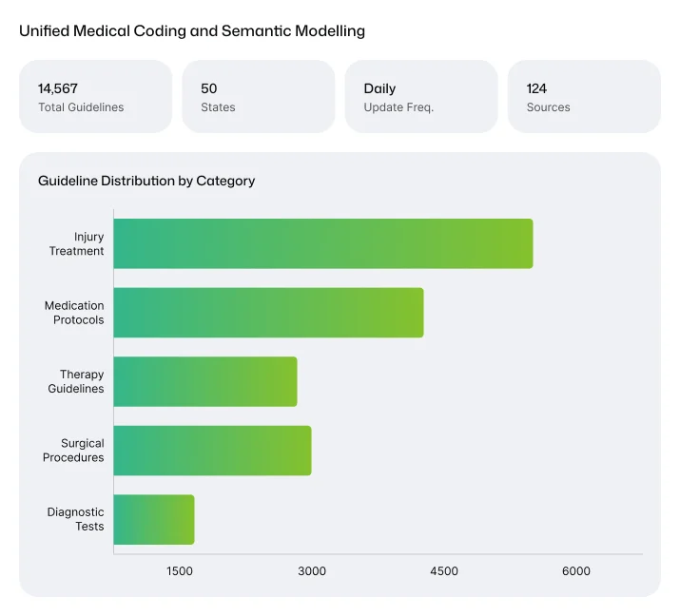The width and height of the screenshot is (680, 616).
Task: Click the Total Guidelines stat card
Action: [95, 97]
